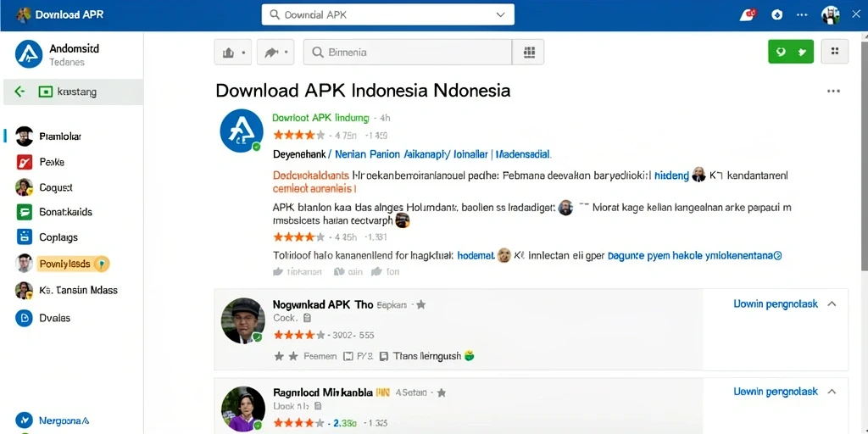This screenshot has width=868, height=434.
Task: Open Ragnrlood Mirkanbla author avatar
Action: pyautogui.click(x=242, y=409)
